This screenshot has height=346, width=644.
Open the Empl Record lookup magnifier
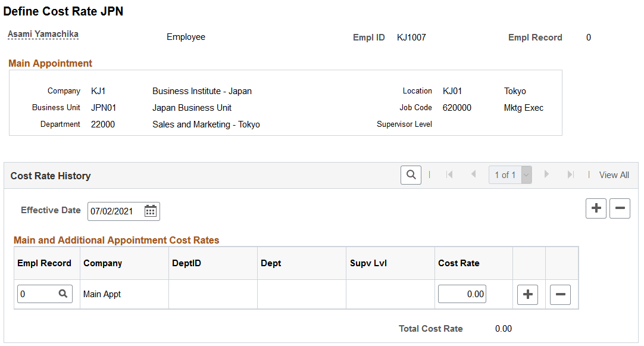click(64, 294)
